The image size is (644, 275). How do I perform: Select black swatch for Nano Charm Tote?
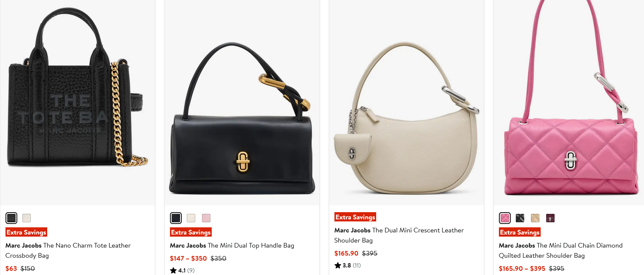[11, 218]
